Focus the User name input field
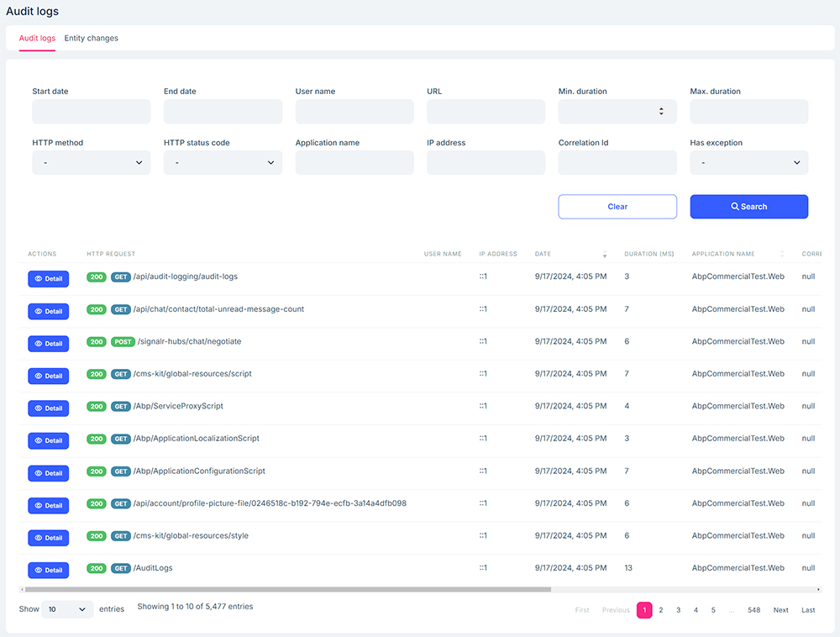The width and height of the screenshot is (840, 637). coord(354,112)
